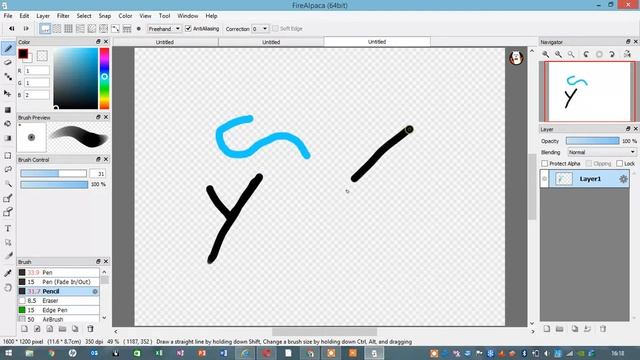Toggle the Protect Alpha checkbox

tap(544, 163)
